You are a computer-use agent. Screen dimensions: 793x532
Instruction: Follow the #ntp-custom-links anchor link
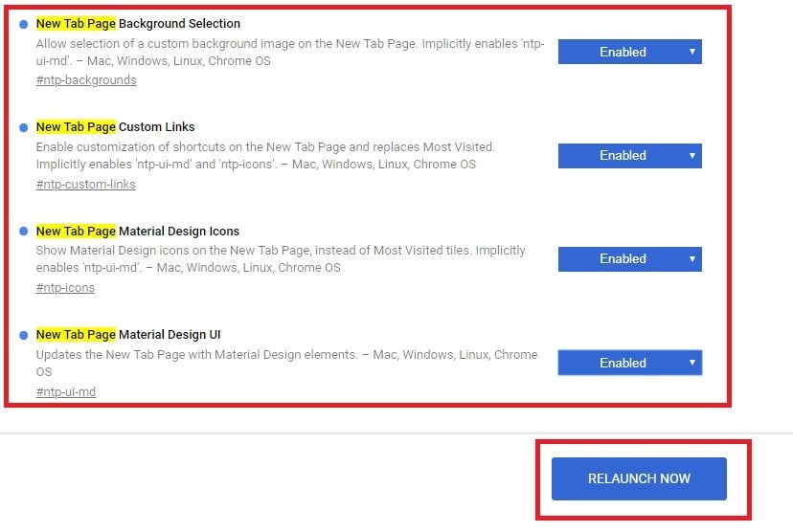point(85,185)
